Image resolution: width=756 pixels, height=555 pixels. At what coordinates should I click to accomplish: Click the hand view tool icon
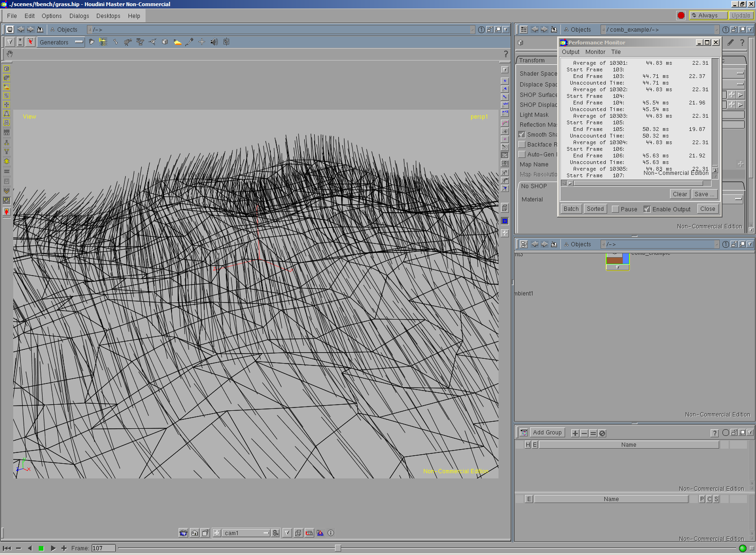(x=9, y=54)
